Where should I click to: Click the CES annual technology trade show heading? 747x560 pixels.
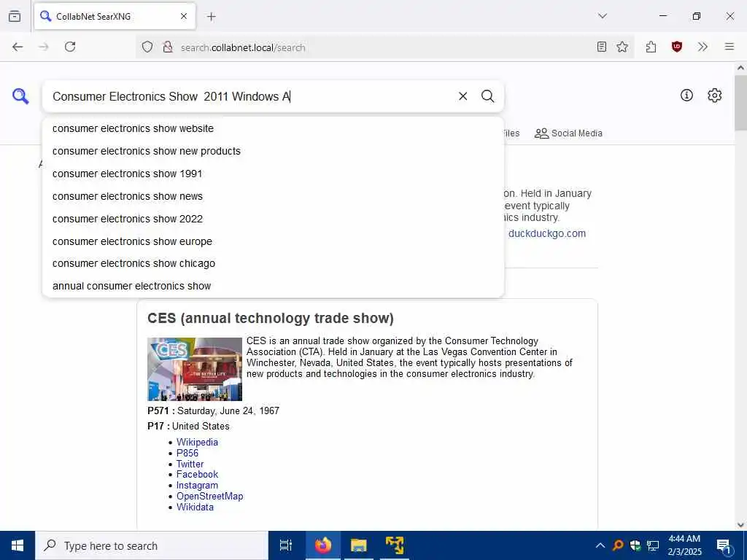click(x=270, y=318)
